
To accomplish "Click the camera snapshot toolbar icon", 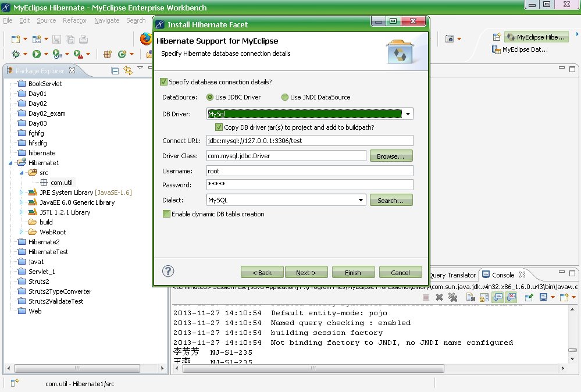I will pos(450,39).
